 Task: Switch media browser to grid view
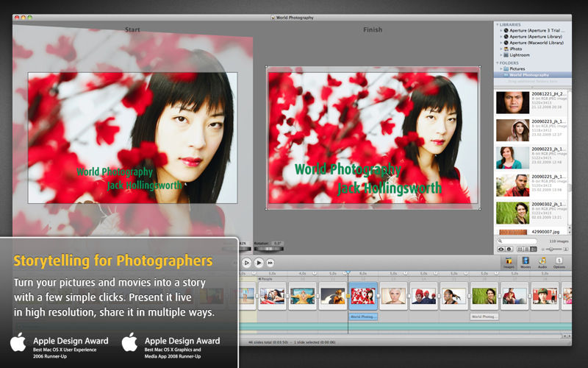coord(520,250)
